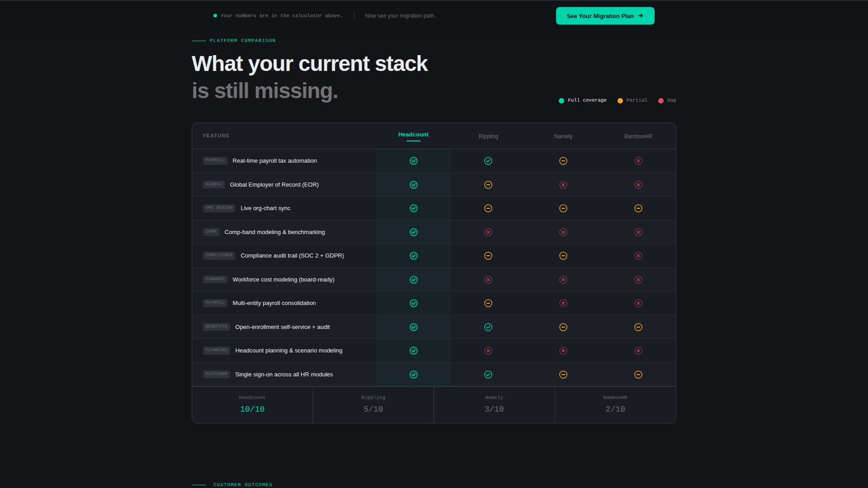Click 'Now see your migration path.' text
Screen dimensions: 868x488
pyautogui.click(x=400, y=16)
